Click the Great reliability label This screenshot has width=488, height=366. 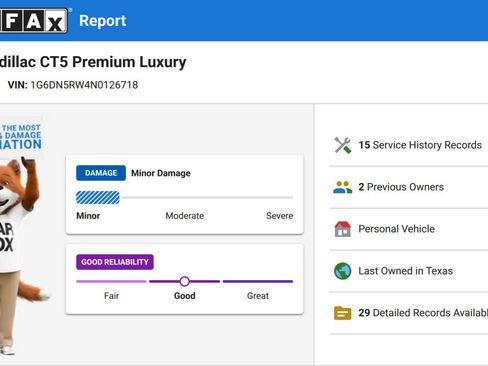258,296
